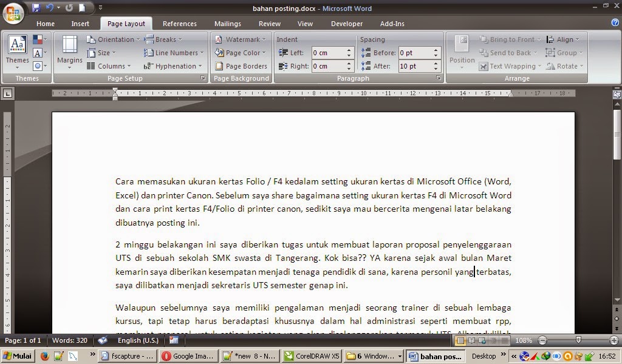
Task: Open CorelDRAW X5 taskbar button
Action: 313,356
